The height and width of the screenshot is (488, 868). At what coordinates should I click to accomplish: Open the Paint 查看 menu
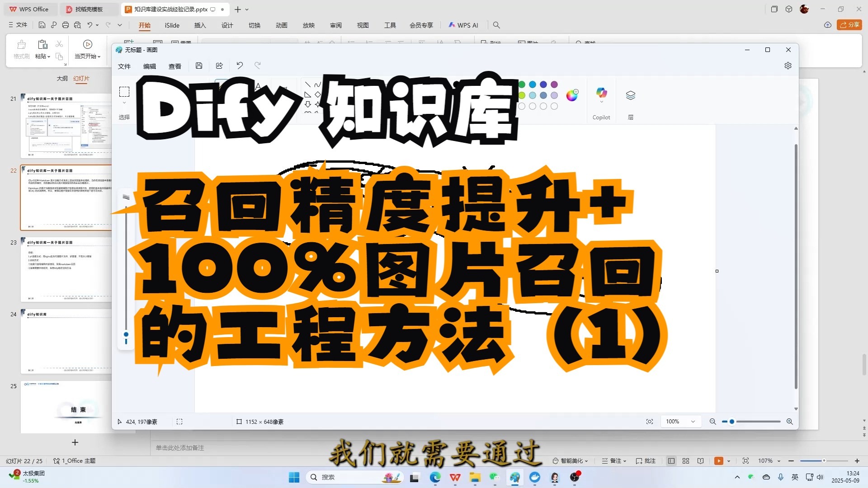175,66
